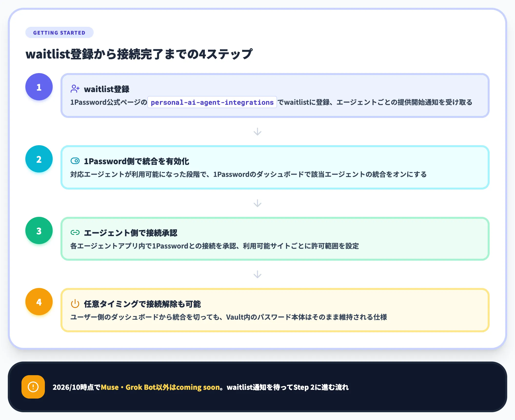Select the step title waitlist登録
Image resolution: width=515 pixels, height=420 pixels.
point(107,89)
